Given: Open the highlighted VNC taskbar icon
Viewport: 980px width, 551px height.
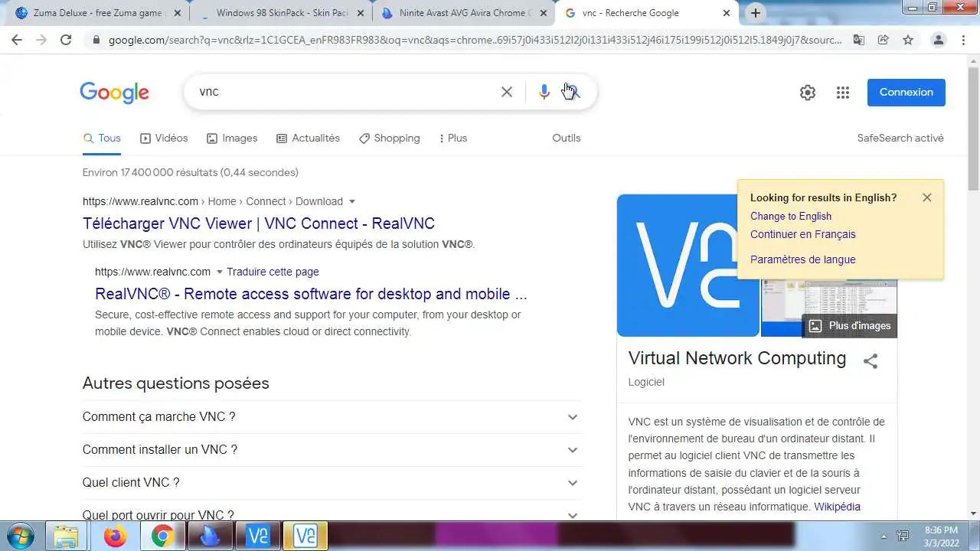Looking at the screenshot, I should (x=305, y=536).
